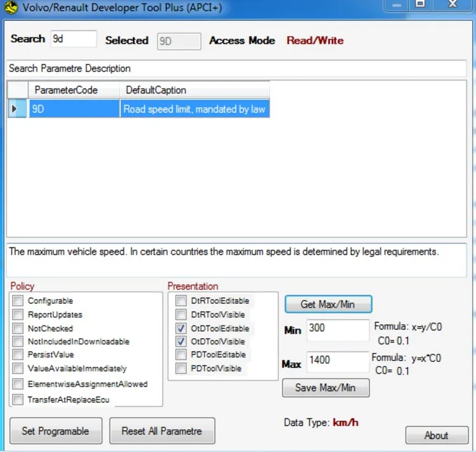Viewport: 476px width, 452px height.
Task: Click the maximum vehicle speed description text
Action: click(224, 252)
